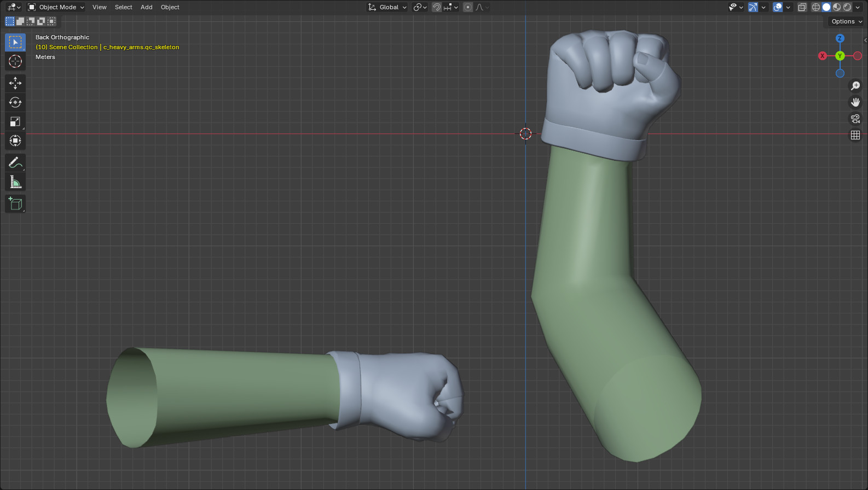Set selection mode to Intersect selection

tap(51, 21)
